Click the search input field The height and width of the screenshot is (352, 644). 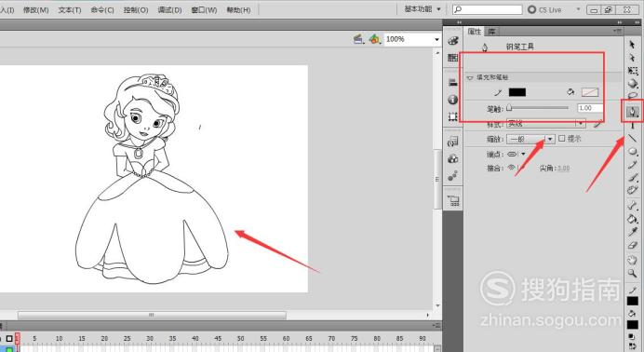487,9
